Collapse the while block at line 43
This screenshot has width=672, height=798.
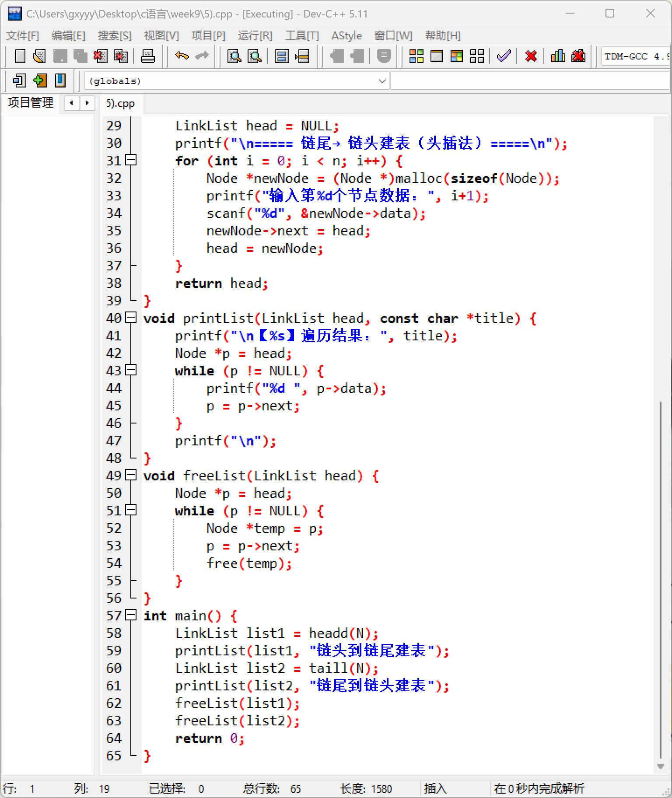pos(131,370)
